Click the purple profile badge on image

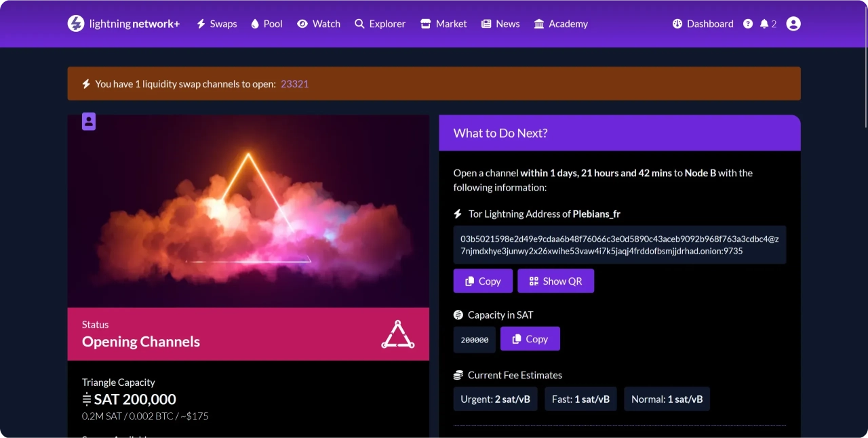coord(89,121)
